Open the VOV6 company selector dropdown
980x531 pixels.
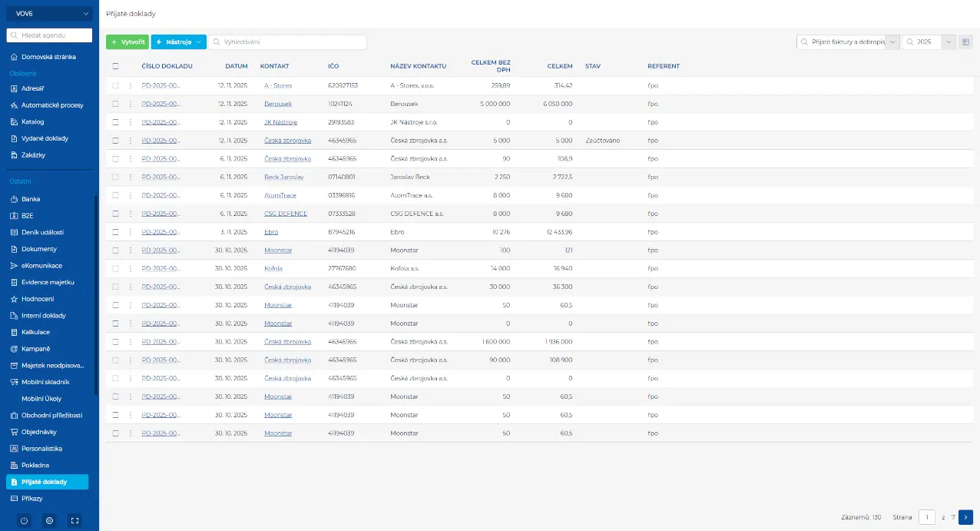[x=49, y=13]
